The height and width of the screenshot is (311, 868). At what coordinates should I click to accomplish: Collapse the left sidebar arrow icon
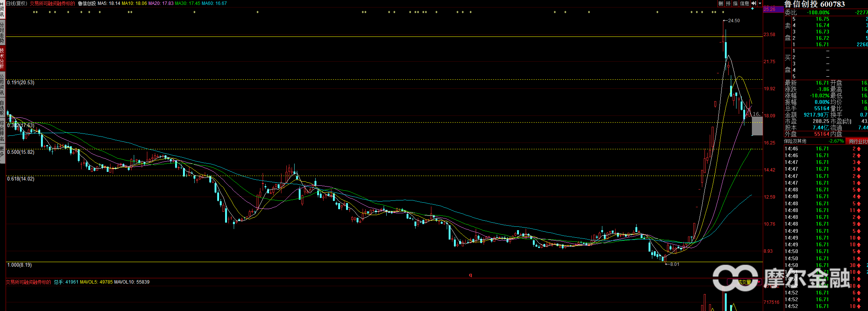point(3,3)
